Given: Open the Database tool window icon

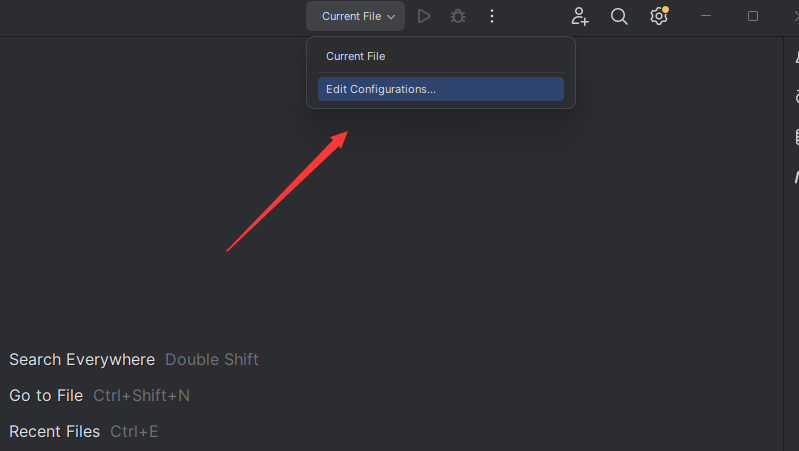Looking at the screenshot, I should (796, 136).
